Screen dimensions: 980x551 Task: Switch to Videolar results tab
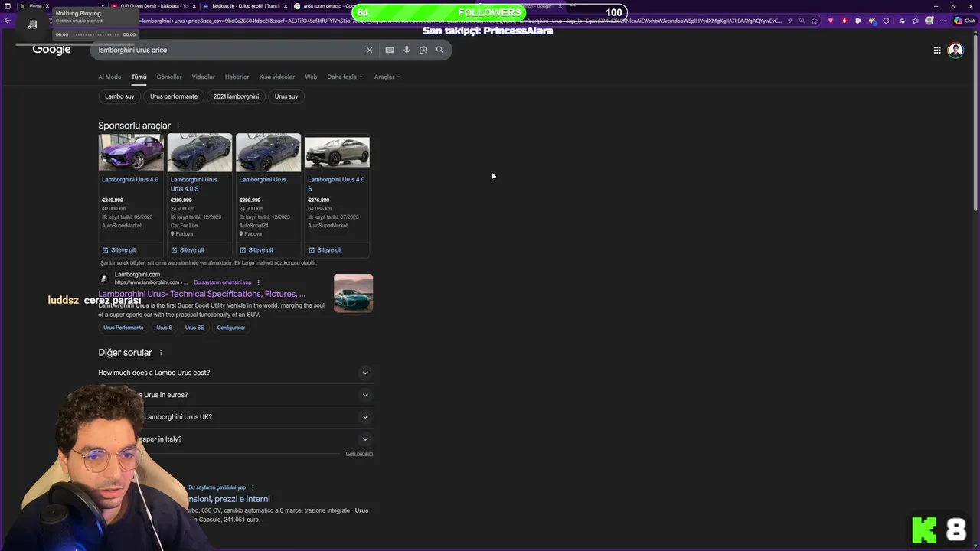click(x=203, y=77)
